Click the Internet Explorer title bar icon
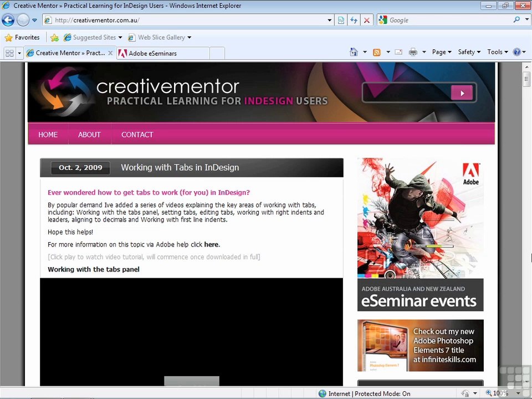This screenshot has width=532, height=399. point(6,6)
